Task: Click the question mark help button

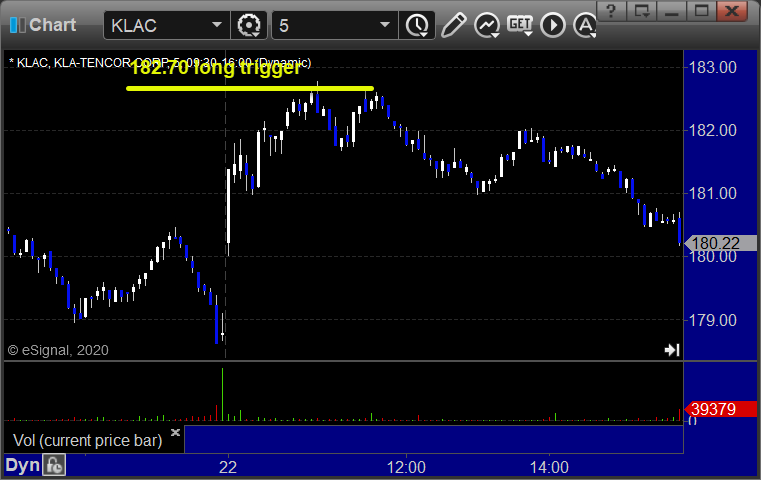Action: 611,11
